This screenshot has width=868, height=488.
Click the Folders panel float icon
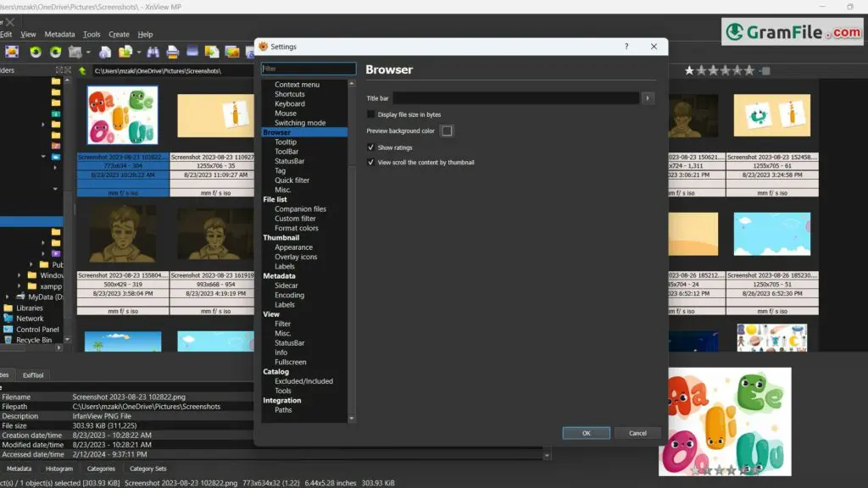coord(58,70)
